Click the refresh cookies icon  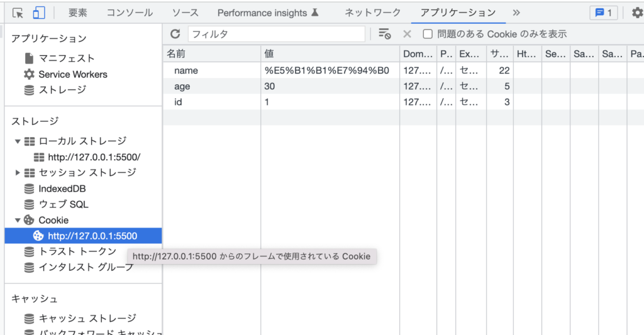[x=175, y=34]
